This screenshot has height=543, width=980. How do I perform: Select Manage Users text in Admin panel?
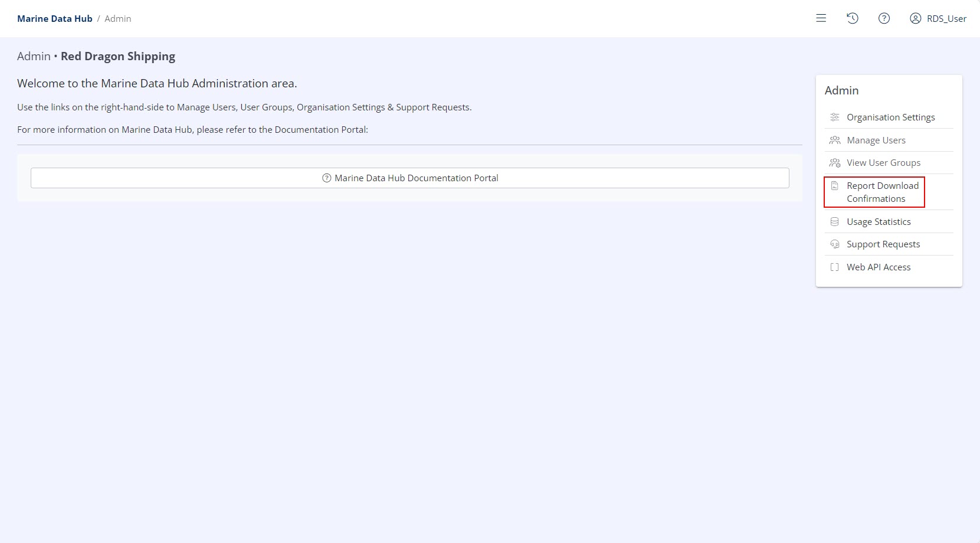pos(876,140)
